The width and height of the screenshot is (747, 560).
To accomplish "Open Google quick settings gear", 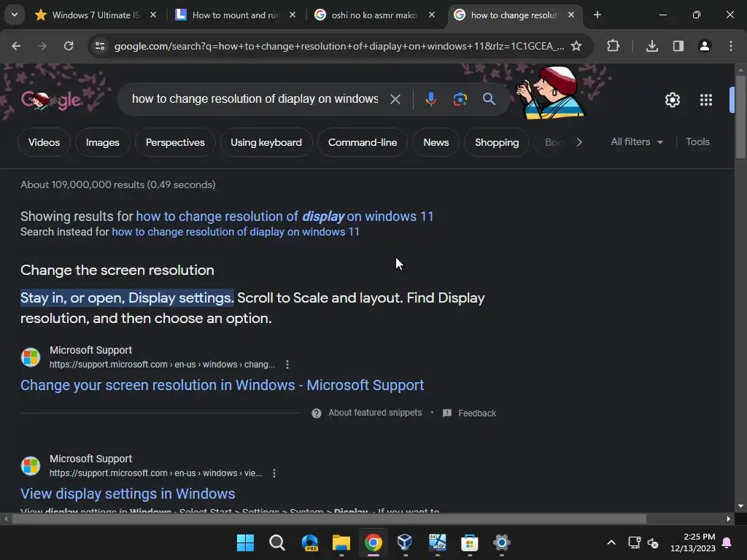I will [x=673, y=100].
